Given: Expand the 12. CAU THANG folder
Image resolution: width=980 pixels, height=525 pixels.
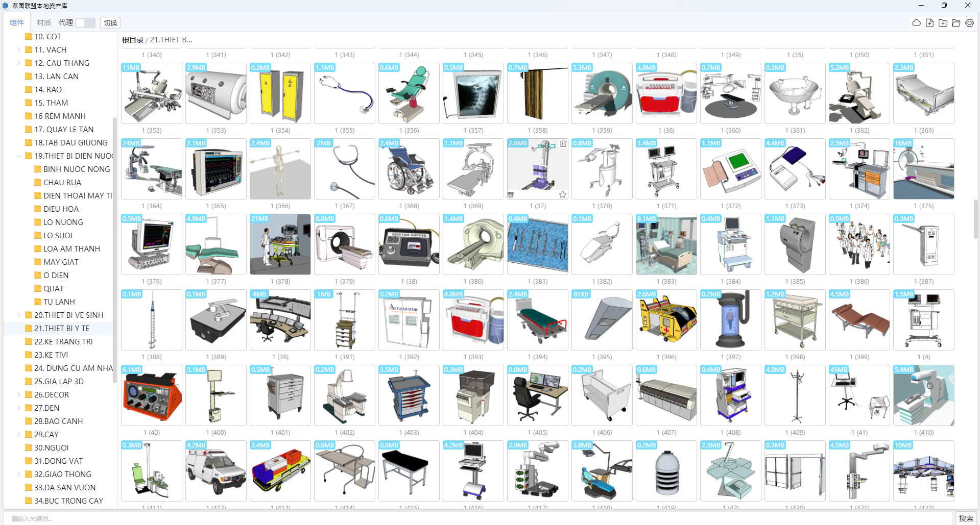Looking at the screenshot, I should click(19, 63).
